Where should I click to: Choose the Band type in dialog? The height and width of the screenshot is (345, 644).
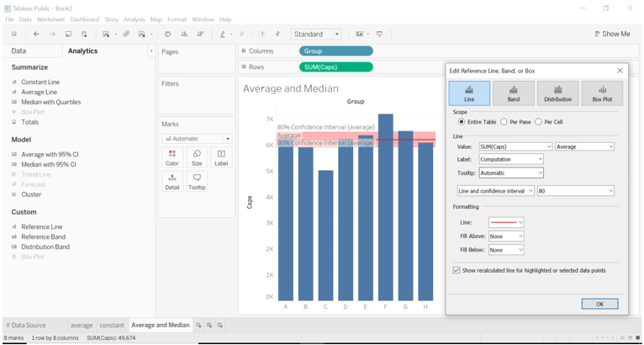click(x=513, y=93)
